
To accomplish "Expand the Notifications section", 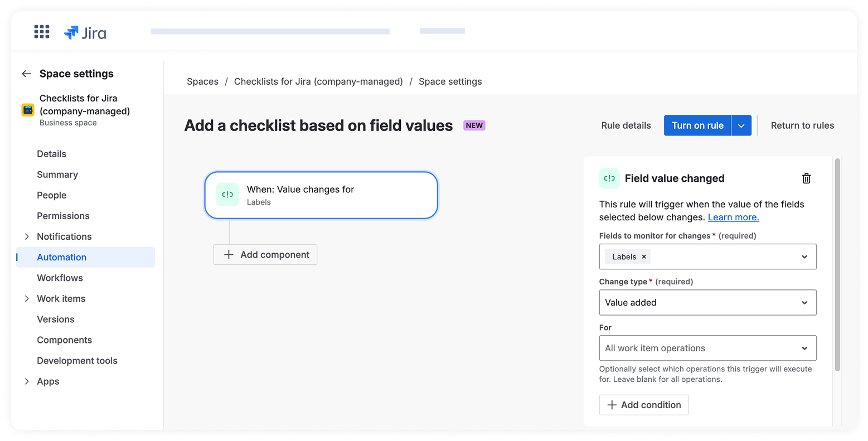I will (x=26, y=236).
